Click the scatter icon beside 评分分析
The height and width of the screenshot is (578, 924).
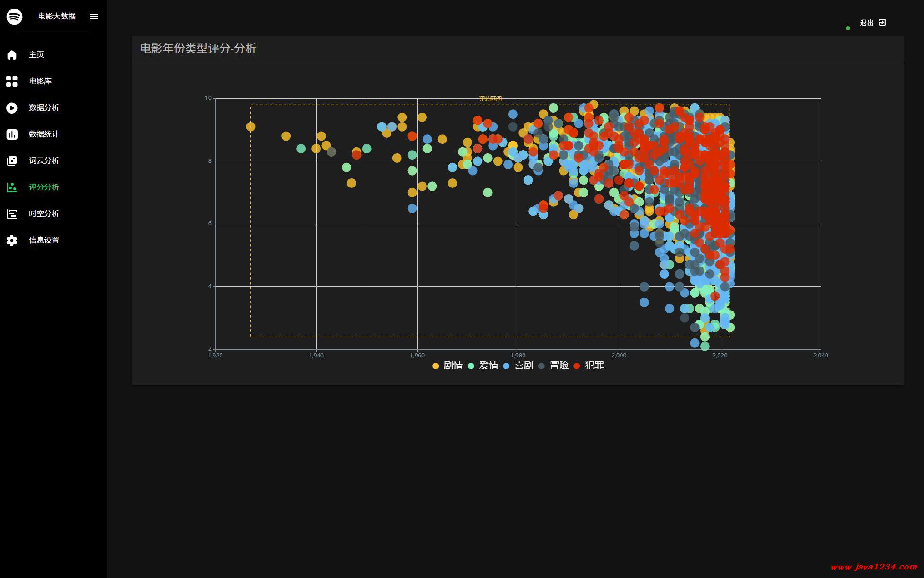point(12,187)
